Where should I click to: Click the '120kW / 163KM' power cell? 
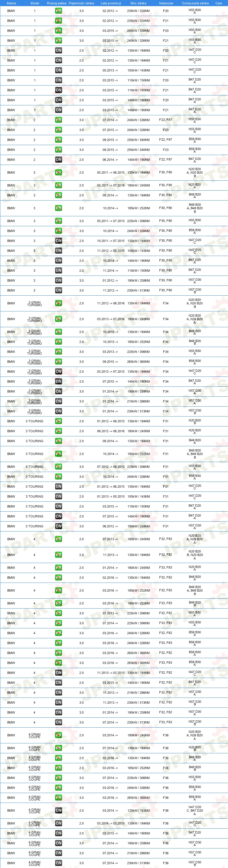coord(138,811)
